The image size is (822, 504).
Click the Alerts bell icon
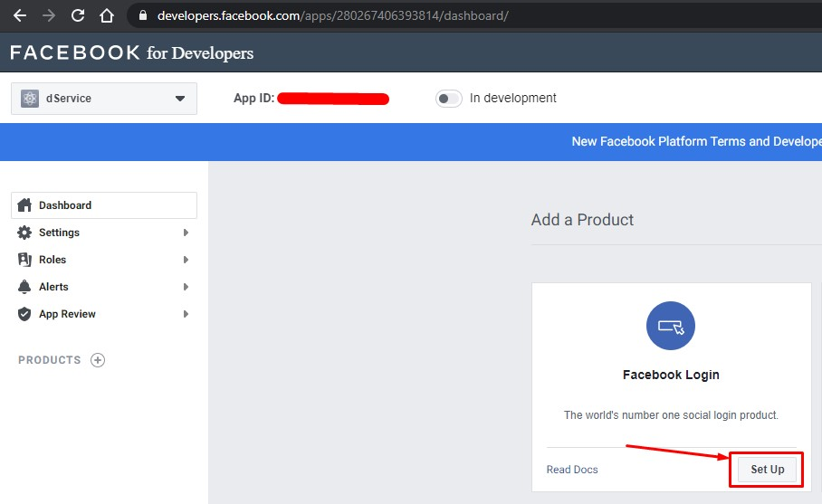click(x=24, y=287)
